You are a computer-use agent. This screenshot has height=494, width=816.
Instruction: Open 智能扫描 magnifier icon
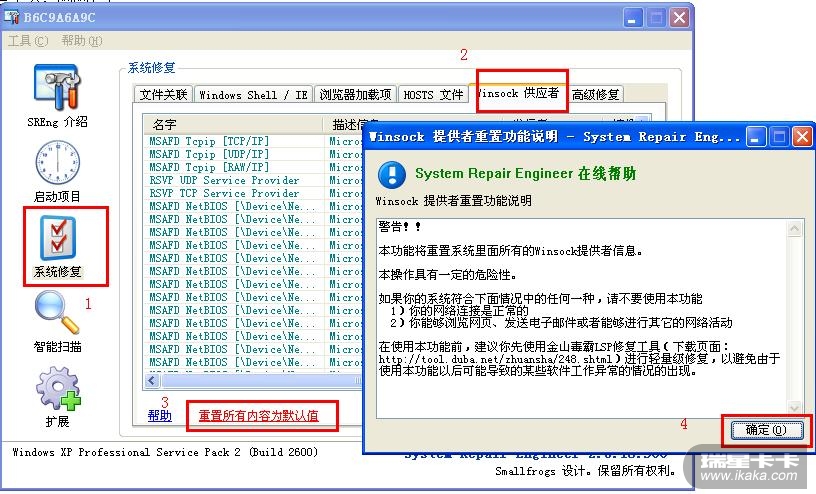click(x=57, y=312)
